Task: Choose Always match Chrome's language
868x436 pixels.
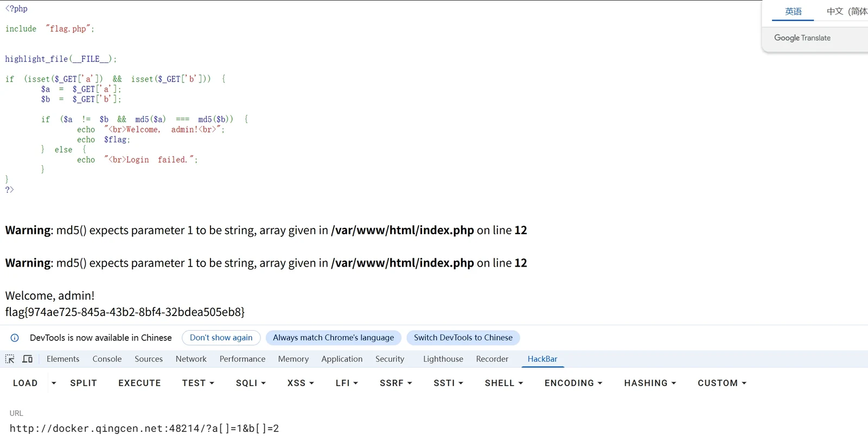Action: [x=334, y=338]
